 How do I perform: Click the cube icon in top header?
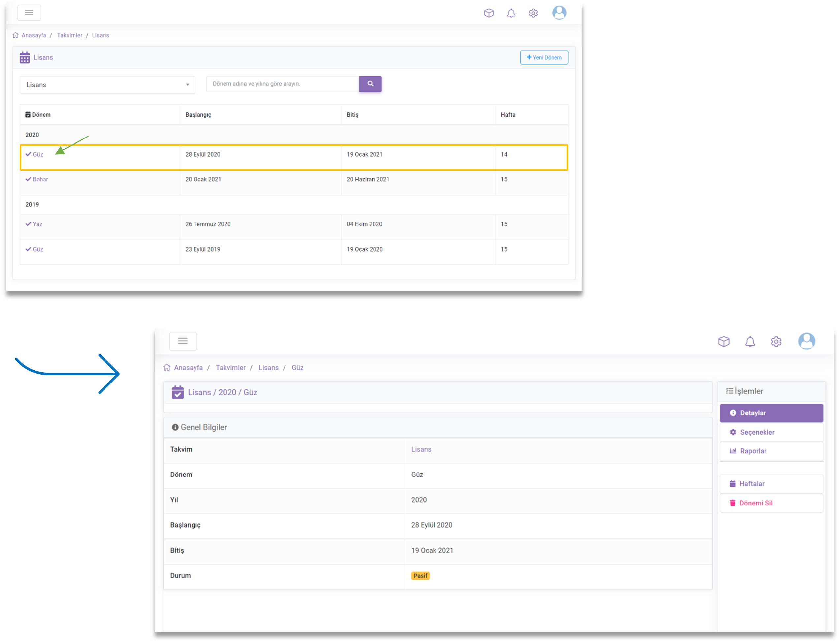pyautogui.click(x=489, y=14)
